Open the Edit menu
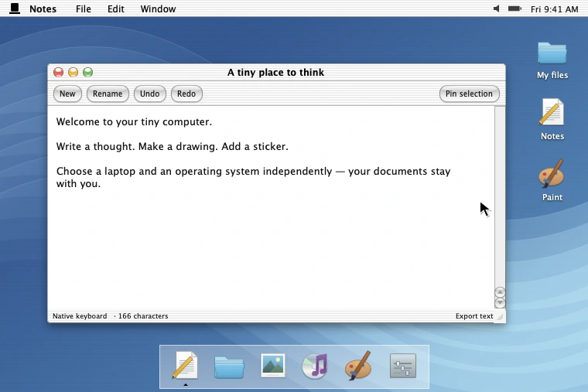 (x=115, y=9)
